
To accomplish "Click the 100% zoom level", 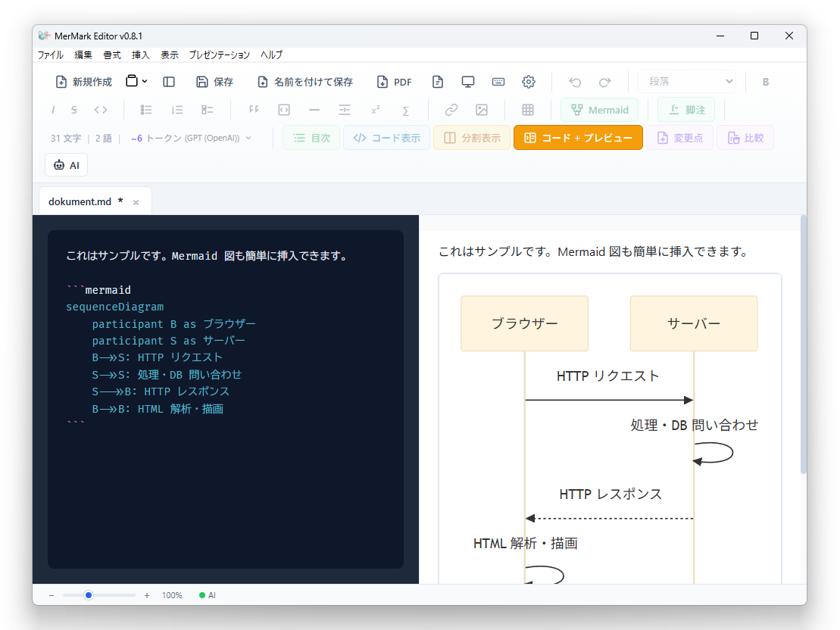I will click(x=172, y=595).
